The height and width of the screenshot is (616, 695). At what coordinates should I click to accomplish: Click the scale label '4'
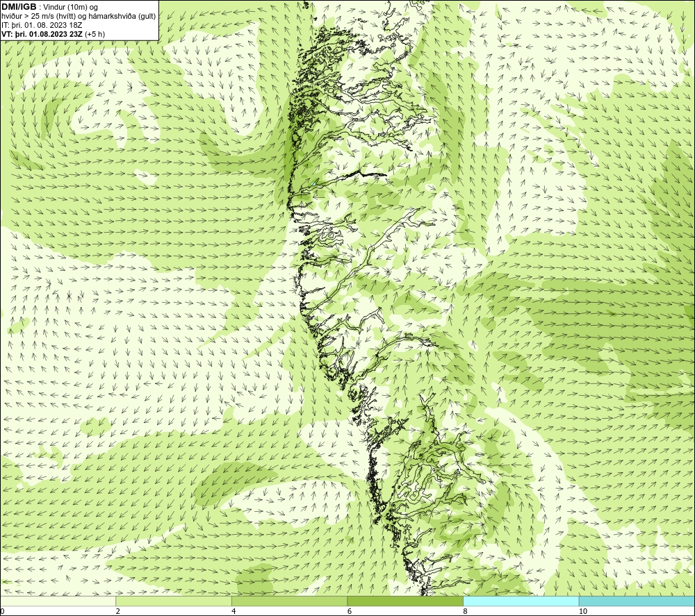pos(234,612)
